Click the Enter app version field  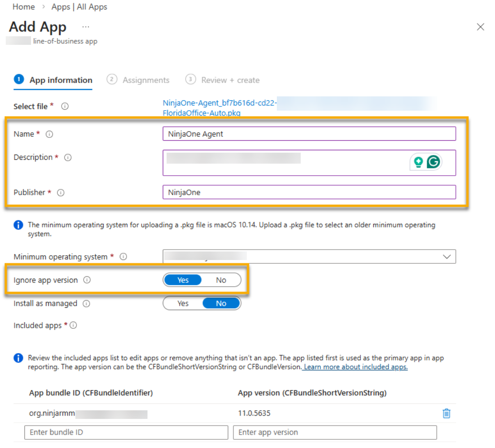pos(335,432)
